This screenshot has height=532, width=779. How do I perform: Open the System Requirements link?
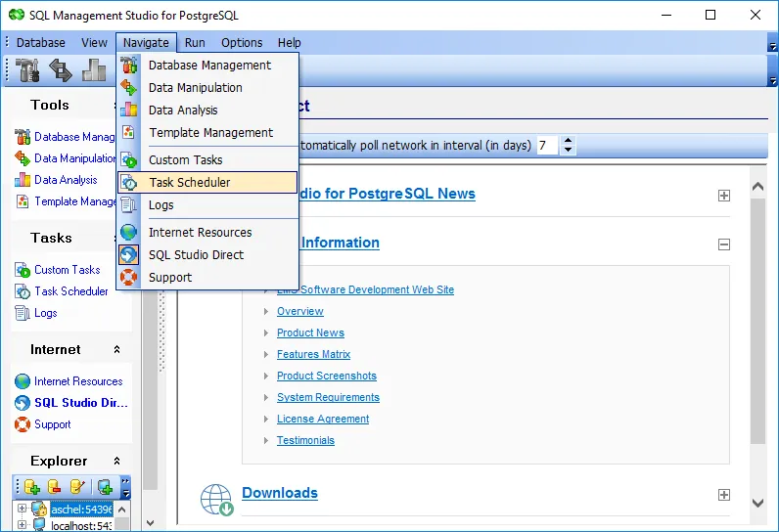coord(328,397)
